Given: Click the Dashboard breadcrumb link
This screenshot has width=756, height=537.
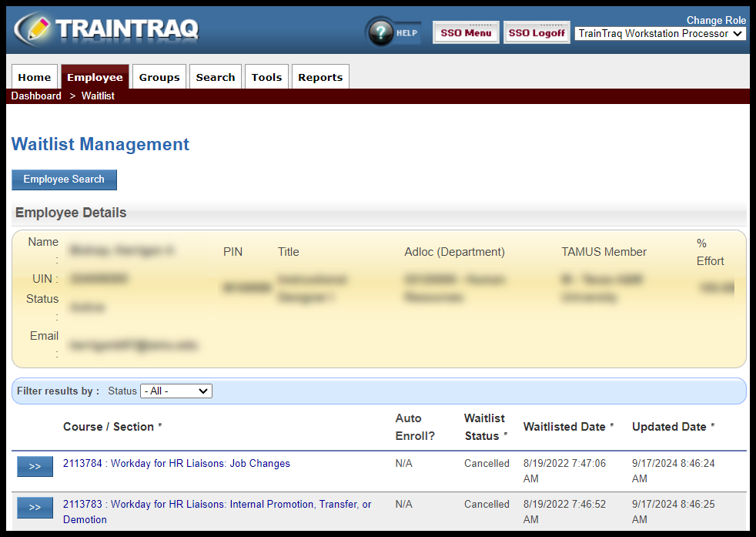Looking at the screenshot, I should coord(36,96).
